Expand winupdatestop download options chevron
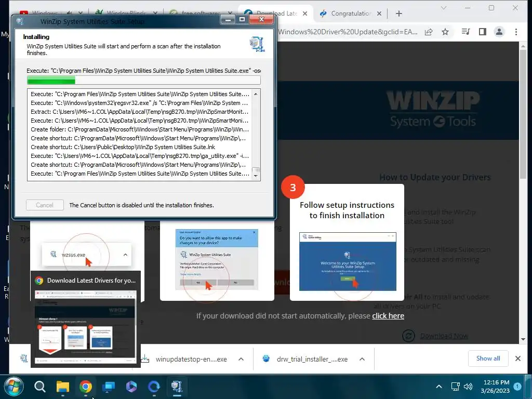Screen dimensions: 532x399 tap(241, 359)
